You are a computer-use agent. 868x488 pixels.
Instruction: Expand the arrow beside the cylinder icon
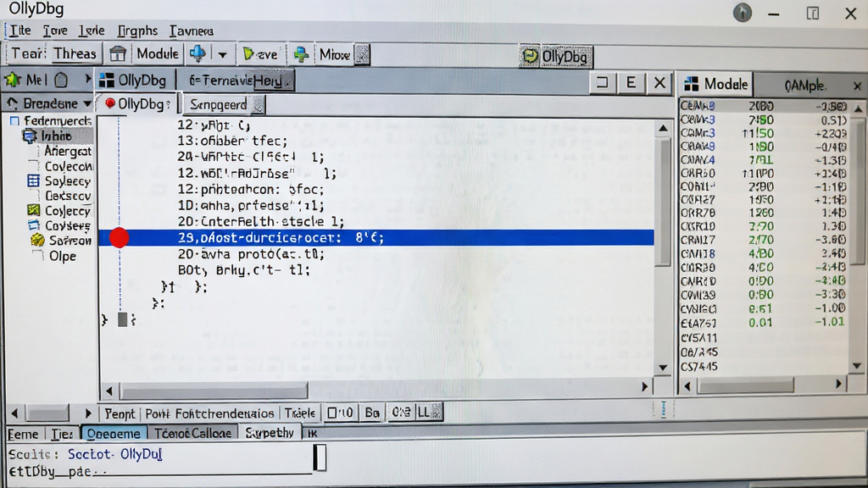tap(87, 80)
